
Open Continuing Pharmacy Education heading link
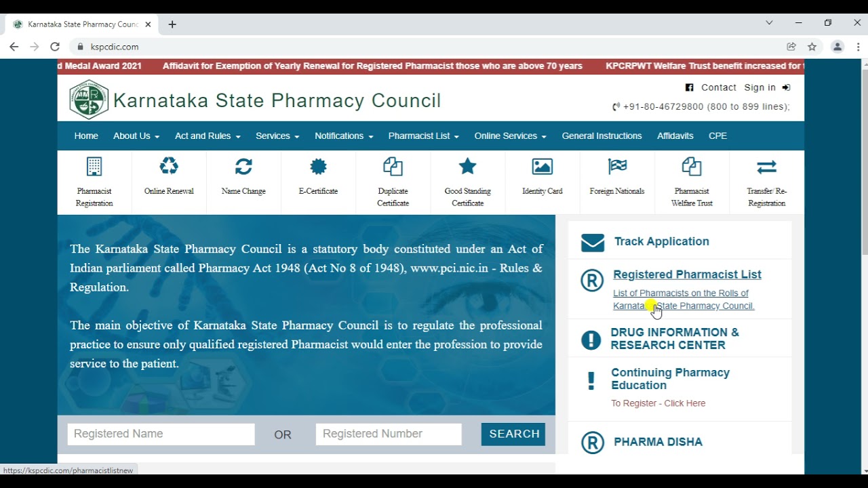pos(670,379)
